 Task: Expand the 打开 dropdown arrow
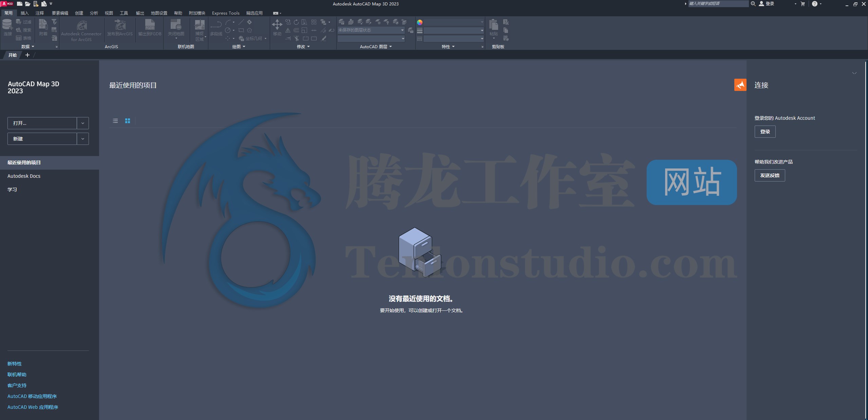point(83,123)
